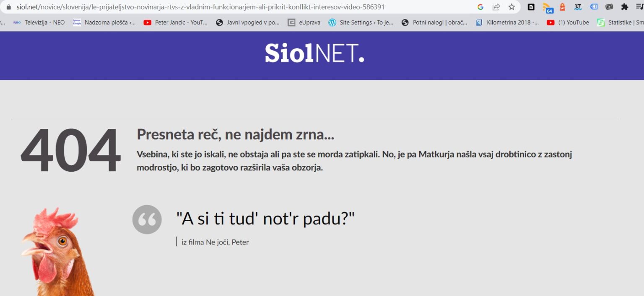Click the share page icon
This screenshot has height=296, width=644.
(x=496, y=7)
